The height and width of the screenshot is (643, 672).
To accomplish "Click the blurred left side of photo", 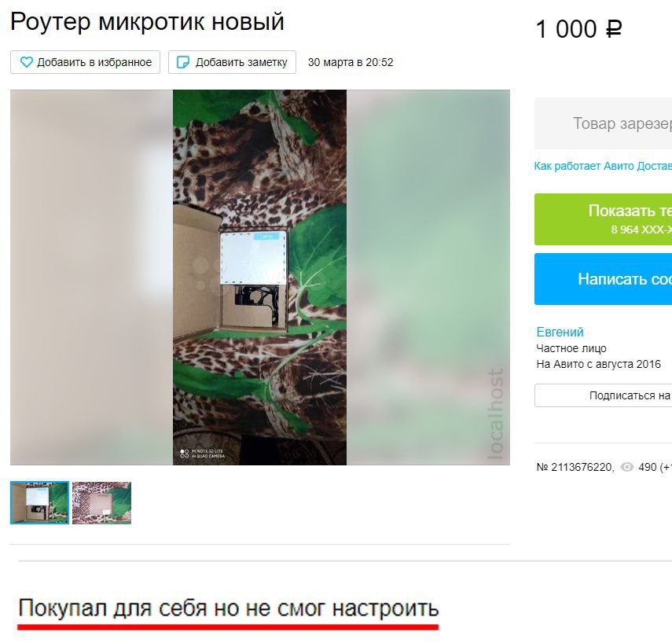I will 91,277.
